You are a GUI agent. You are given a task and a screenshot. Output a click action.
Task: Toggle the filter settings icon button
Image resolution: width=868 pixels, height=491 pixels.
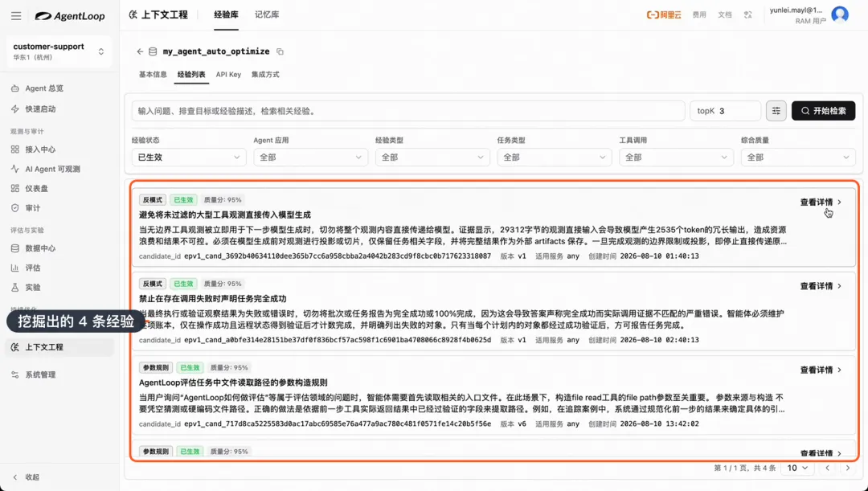(776, 111)
